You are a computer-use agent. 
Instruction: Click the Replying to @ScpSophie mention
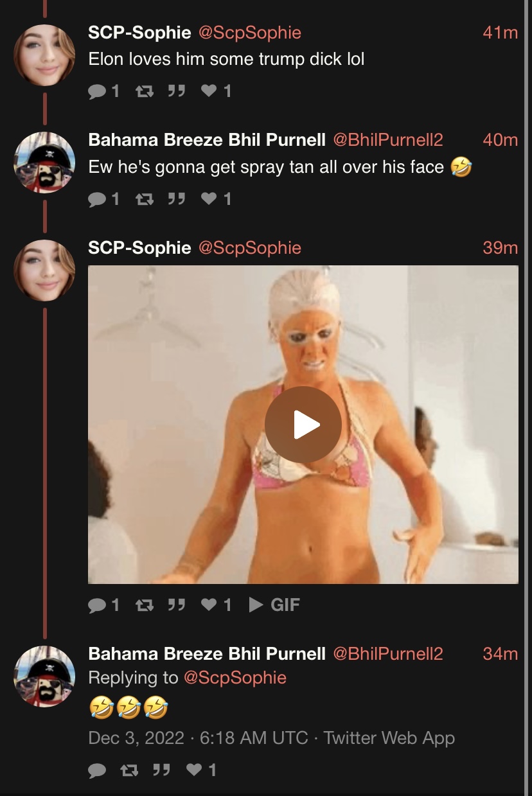[235, 677]
